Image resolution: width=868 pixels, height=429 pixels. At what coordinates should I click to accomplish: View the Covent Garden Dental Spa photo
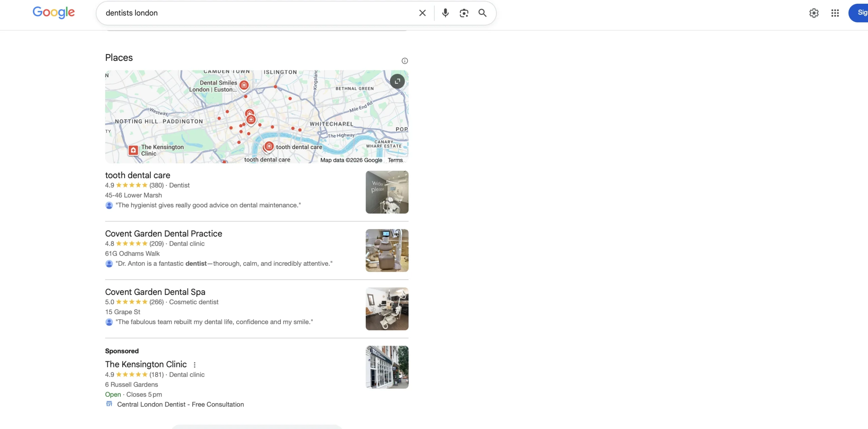pyautogui.click(x=387, y=309)
